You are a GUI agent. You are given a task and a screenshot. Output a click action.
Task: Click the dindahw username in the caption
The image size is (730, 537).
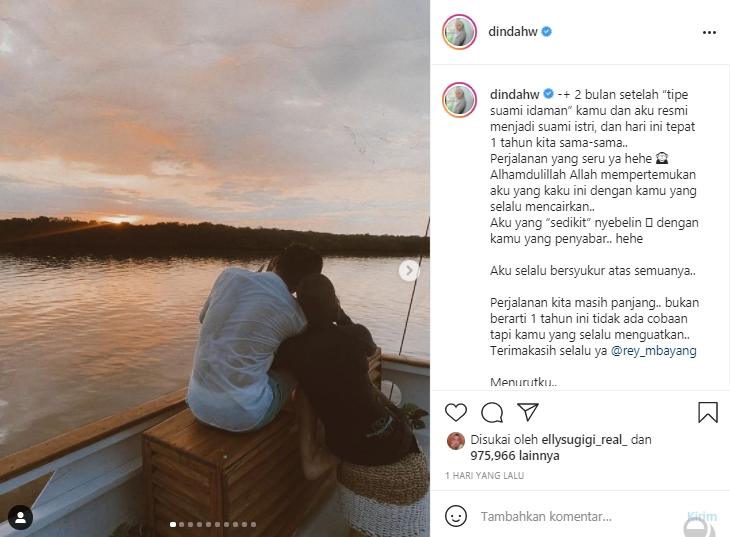pos(514,95)
